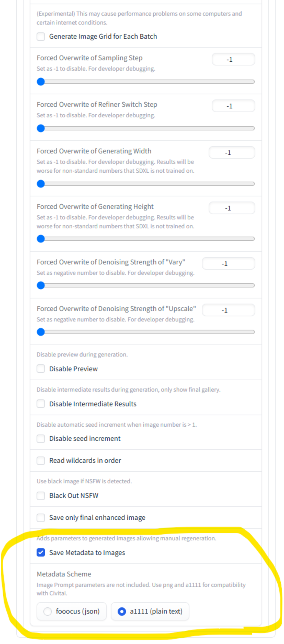
Task: Click the Generating Height slider track
Action: tap(147, 239)
